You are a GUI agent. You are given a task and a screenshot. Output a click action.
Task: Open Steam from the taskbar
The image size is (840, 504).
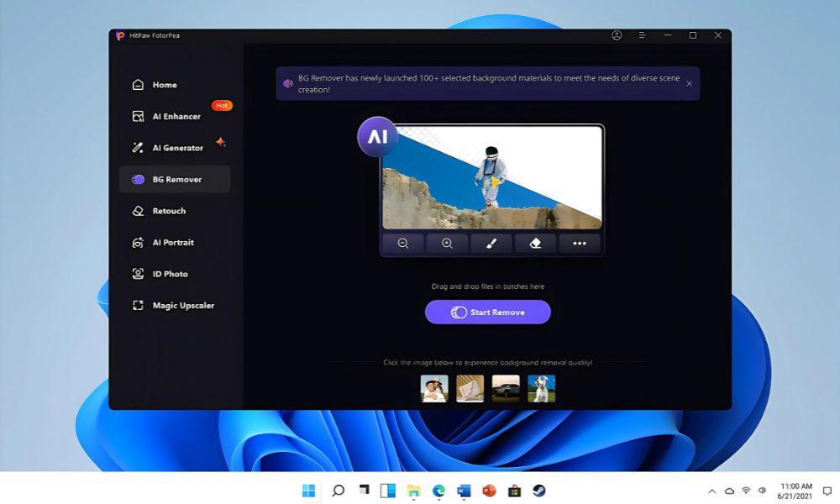(x=539, y=491)
